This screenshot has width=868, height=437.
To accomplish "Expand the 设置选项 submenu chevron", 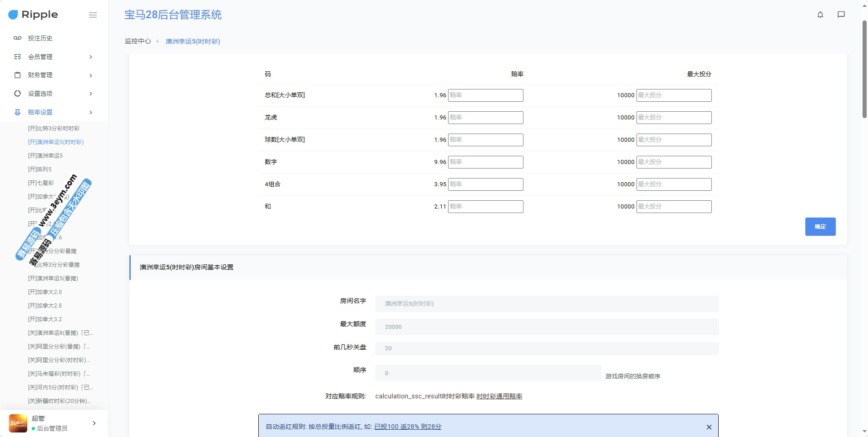I will (x=91, y=94).
